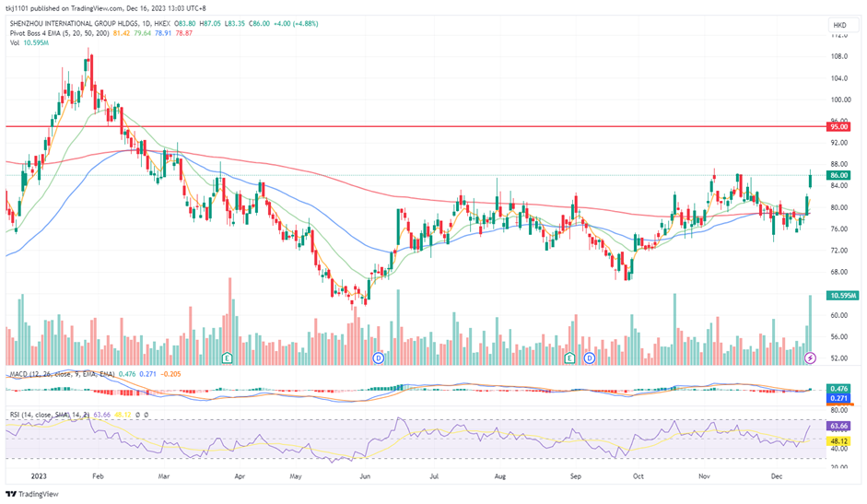Click the 68.00 price axis label

coord(838,272)
